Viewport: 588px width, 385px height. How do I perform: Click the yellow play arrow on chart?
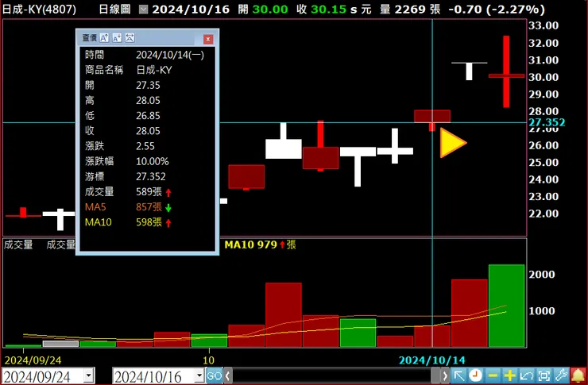(453, 143)
